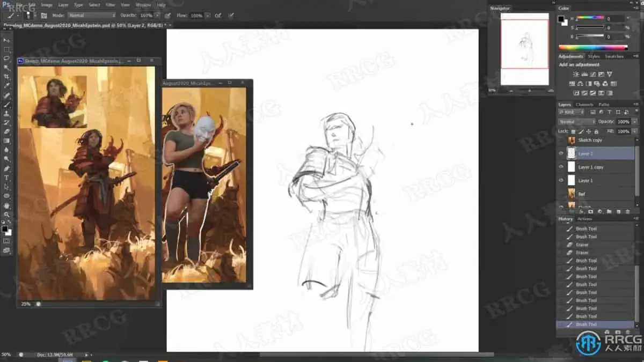Switch to the Actions tab
The image size is (644, 362).
[x=584, y=219]
